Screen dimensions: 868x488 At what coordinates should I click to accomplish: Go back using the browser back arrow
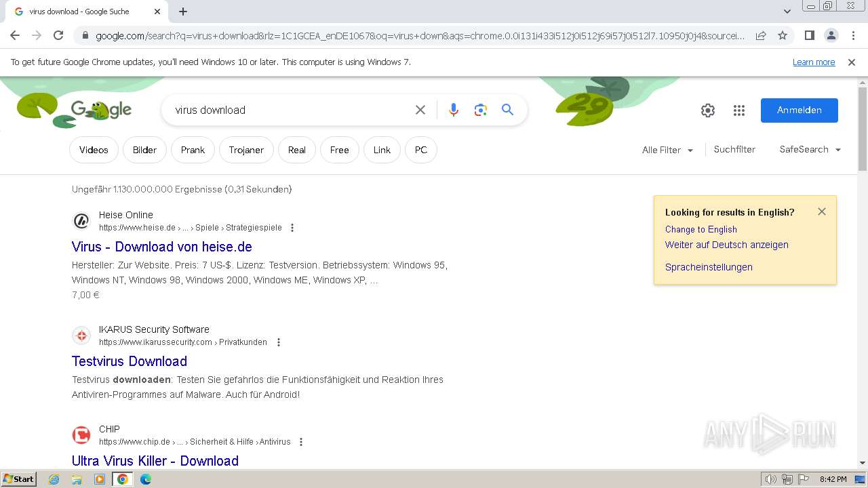(x=15, y=35)
